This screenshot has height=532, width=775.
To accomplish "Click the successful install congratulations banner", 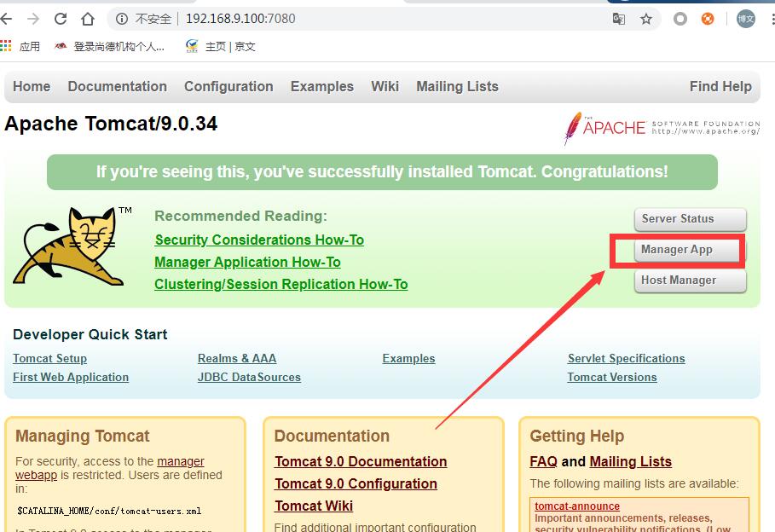I will pos(382,172).
